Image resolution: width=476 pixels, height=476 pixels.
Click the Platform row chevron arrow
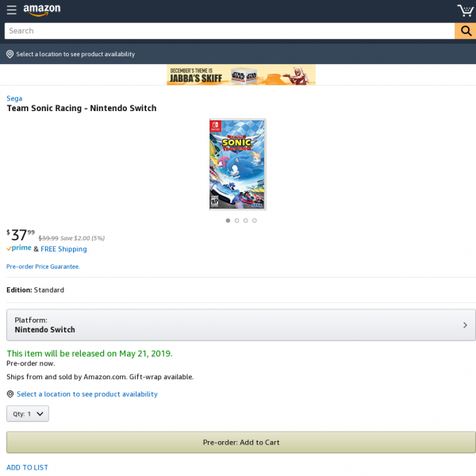click(465, 325)
